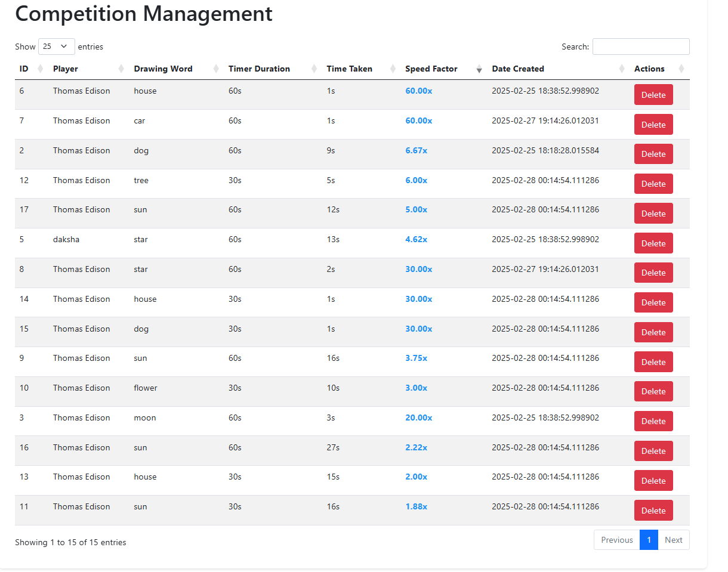Screen dimensions: 728x572
Task: Delete entry ID 3 for moon
Action: [x=653, y=421]
